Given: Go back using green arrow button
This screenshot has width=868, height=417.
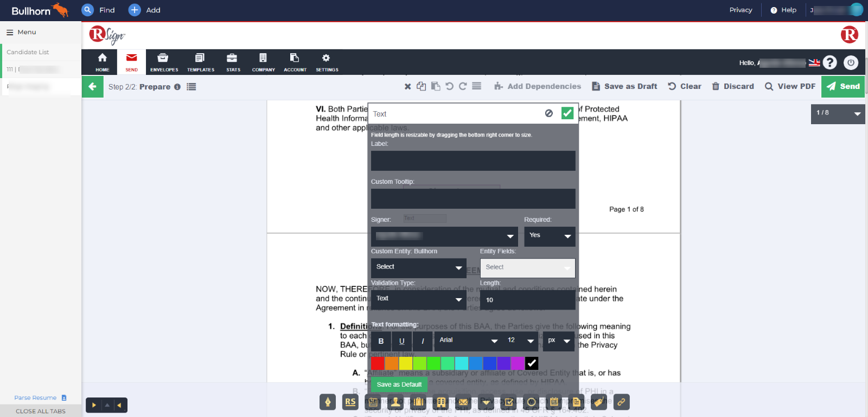Looking at the screenshot, I should (x=92, y=87).
